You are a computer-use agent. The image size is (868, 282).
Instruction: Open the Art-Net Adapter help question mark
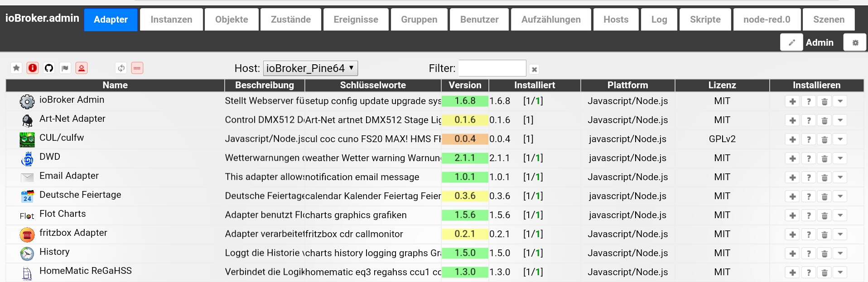coord(809,120)
